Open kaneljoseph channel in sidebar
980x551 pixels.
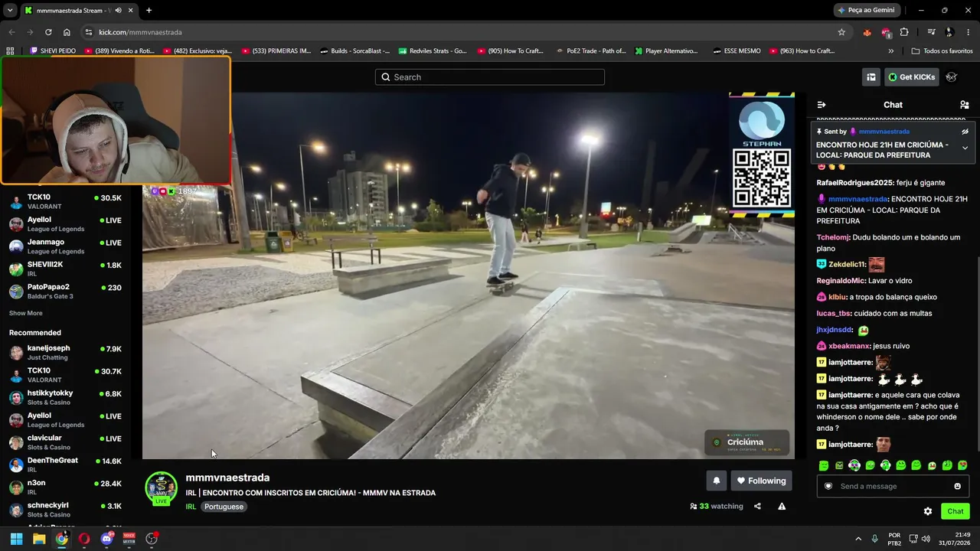[65, 353]
